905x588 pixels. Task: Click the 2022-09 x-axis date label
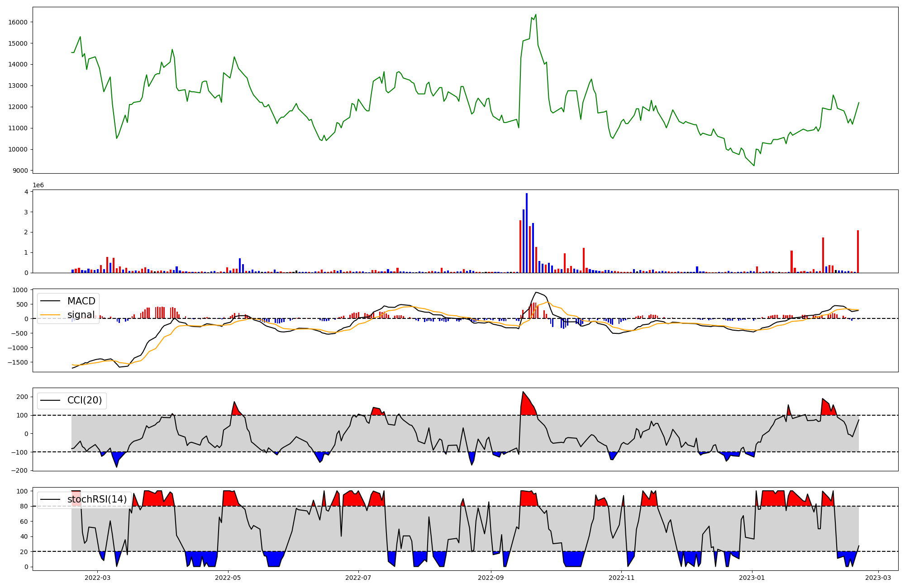coord(491,578)
